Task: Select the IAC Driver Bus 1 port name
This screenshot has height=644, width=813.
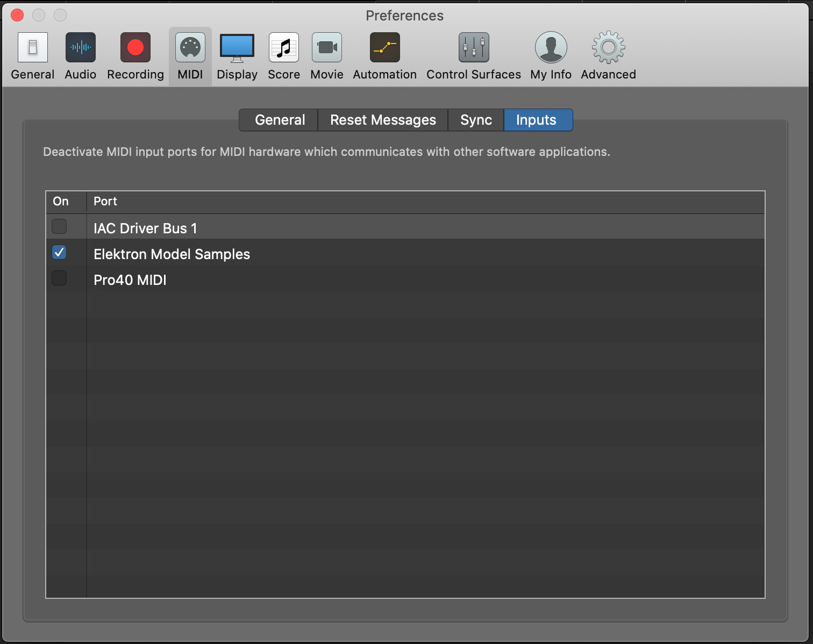Action: pyautogui.click(x=145, y=228)
